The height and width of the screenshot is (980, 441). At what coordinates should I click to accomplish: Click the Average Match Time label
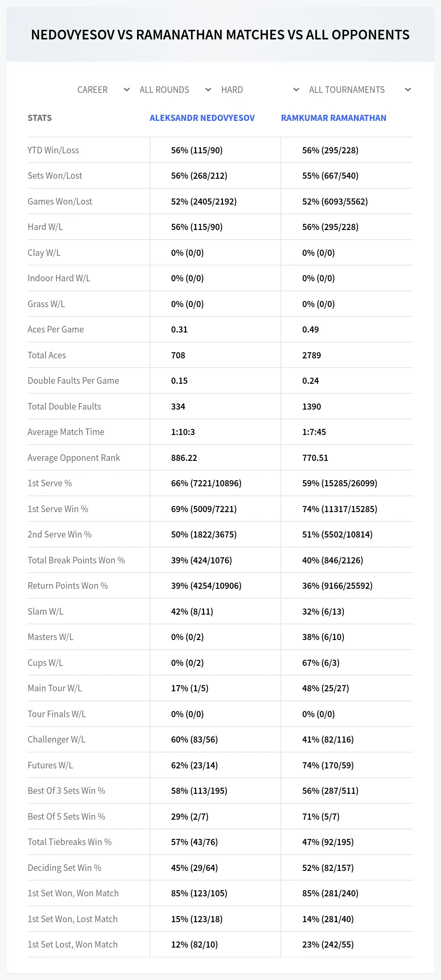pyautogui.click(x=66, y=432)
